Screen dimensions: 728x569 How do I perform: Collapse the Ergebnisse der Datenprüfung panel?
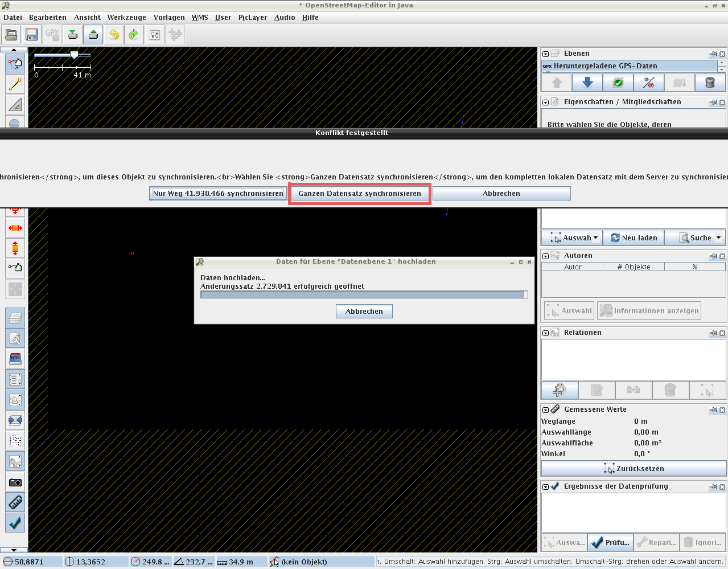click(x=546, y=487)
